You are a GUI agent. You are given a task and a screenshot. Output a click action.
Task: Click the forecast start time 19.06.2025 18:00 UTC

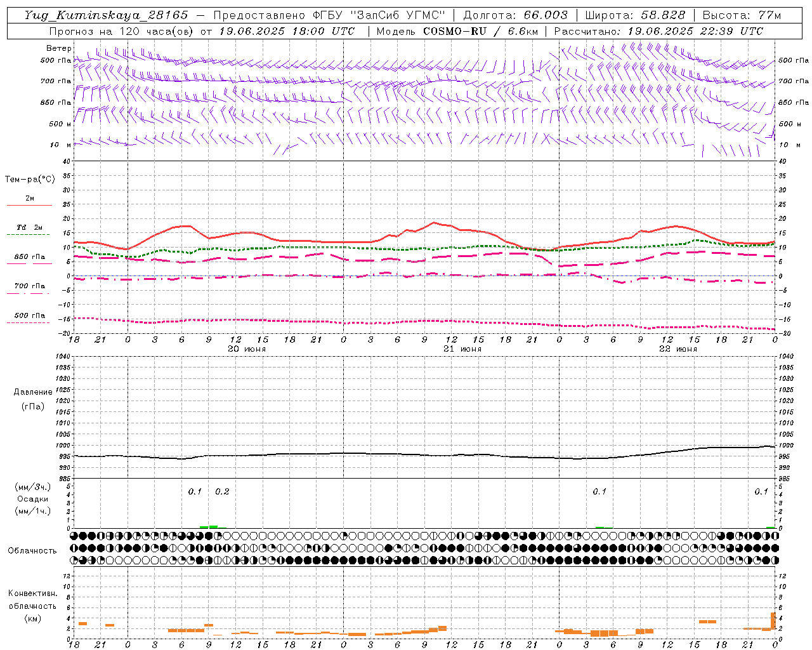pyautogui.click(x=287, y=31)
